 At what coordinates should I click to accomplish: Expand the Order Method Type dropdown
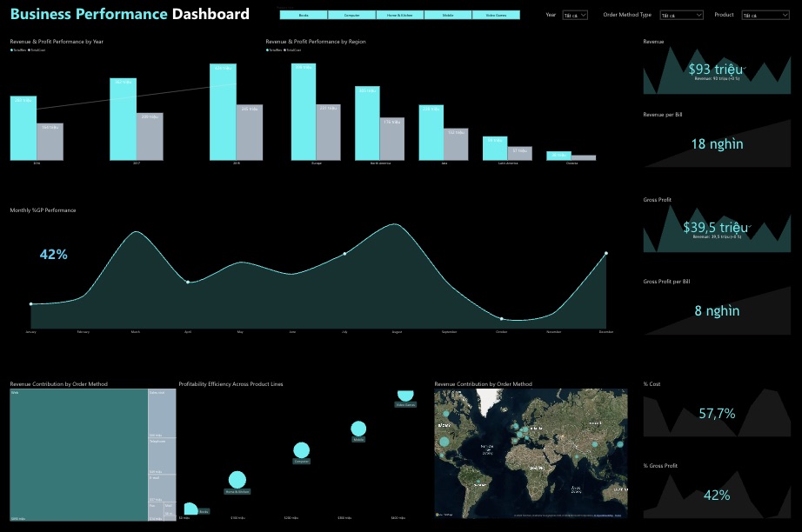(681, 16)
